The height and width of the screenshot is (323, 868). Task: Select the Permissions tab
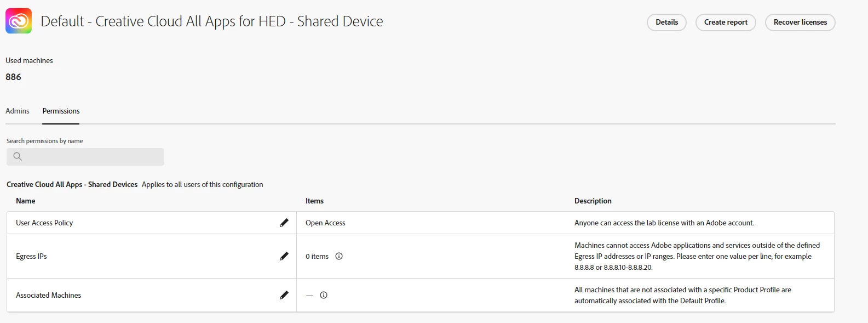point(61,111)
